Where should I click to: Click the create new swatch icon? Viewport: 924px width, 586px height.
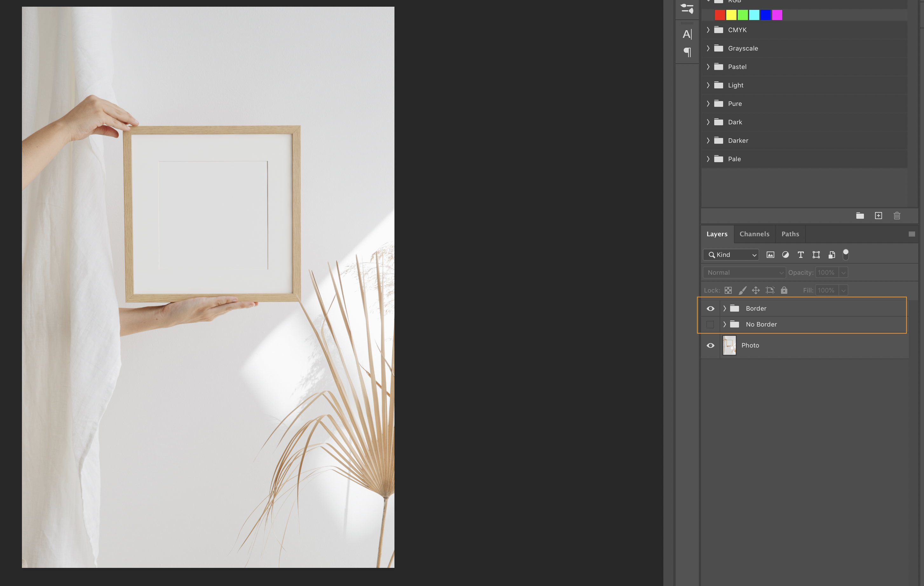(x=878, y=216)
